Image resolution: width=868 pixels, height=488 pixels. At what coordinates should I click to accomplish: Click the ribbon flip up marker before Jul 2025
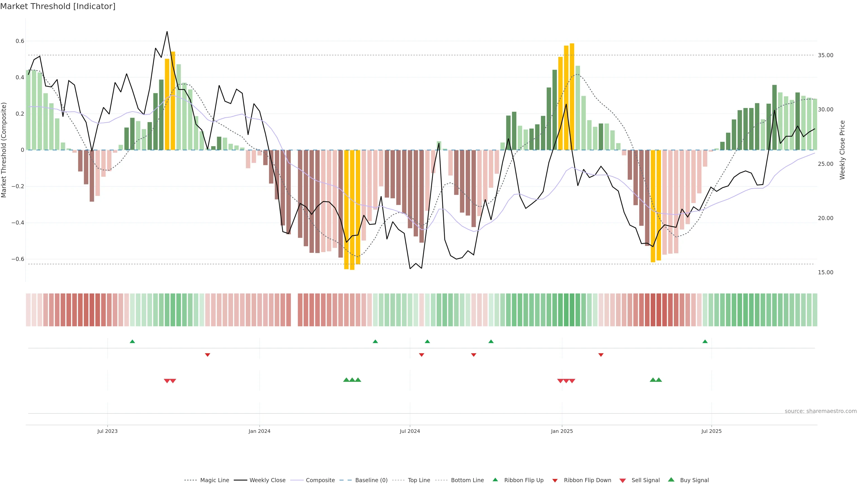(705, 342)
